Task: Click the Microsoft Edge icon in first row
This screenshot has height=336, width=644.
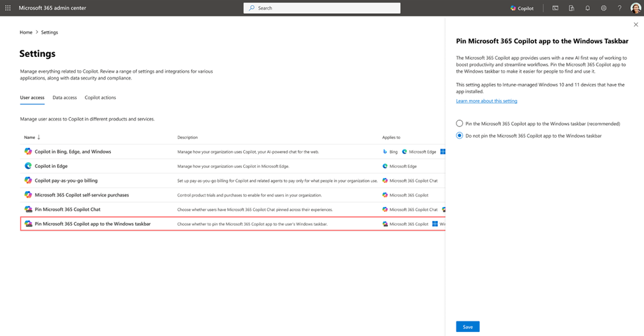Action: [x=404, y=151]
